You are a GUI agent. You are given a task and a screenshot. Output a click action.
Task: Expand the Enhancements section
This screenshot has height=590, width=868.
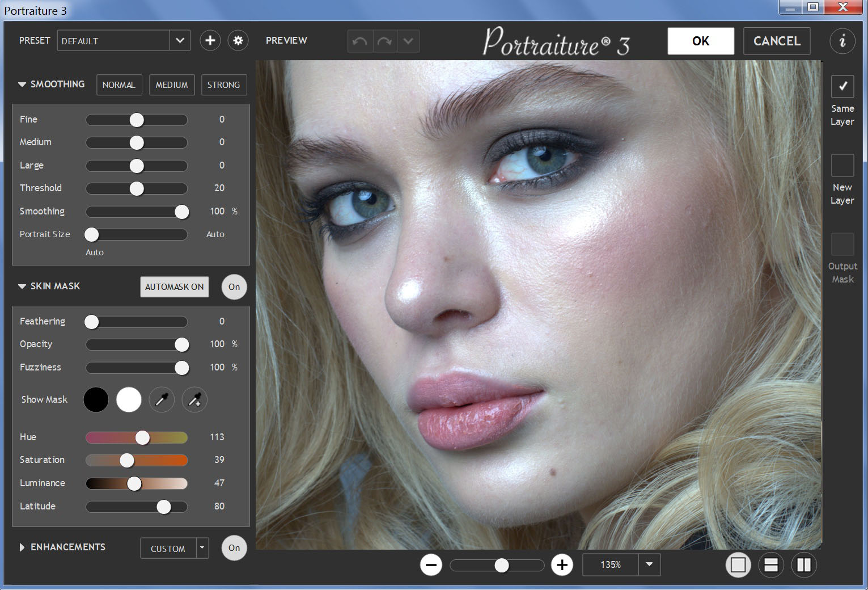point(22,547)
